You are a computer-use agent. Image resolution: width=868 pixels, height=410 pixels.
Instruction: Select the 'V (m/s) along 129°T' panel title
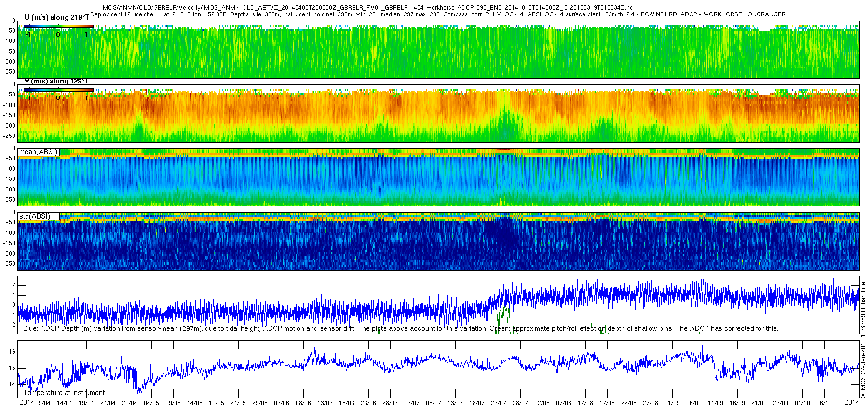click(x=56, y=81)
